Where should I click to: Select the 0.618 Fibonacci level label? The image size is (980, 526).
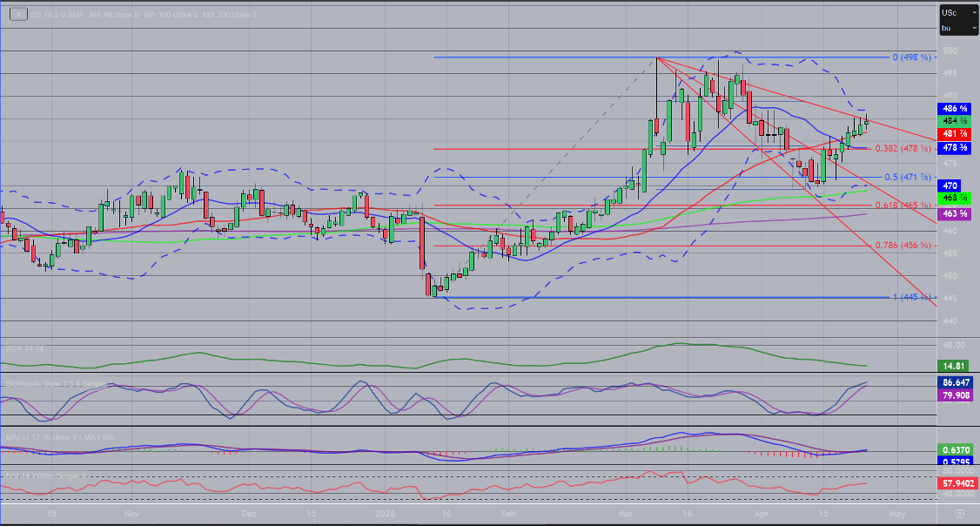click(x=905, y=206)
